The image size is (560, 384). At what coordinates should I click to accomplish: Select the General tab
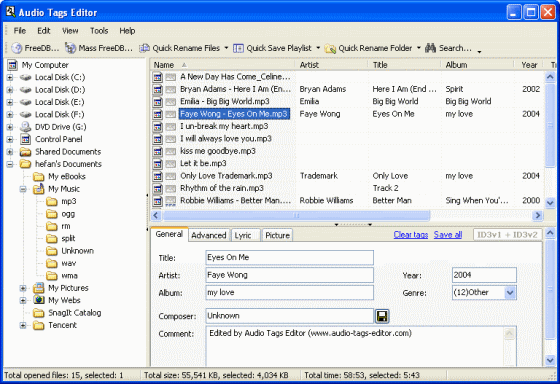coord(169,234)
